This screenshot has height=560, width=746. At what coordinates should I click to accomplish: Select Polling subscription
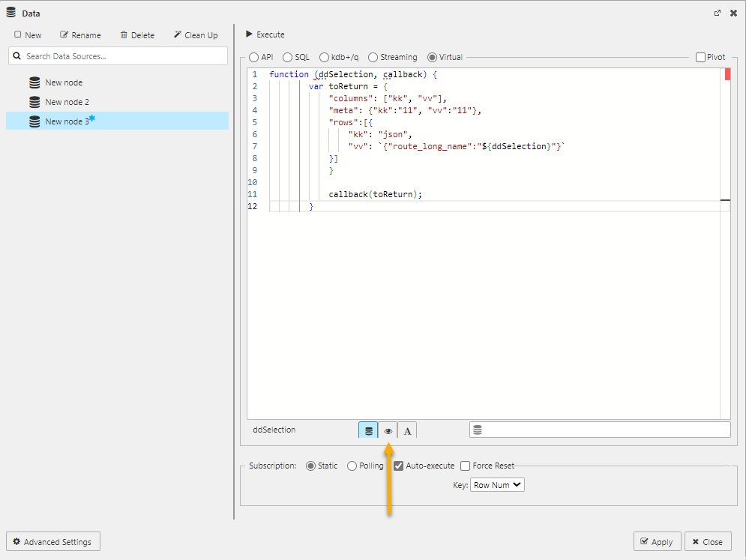[352, 466]
